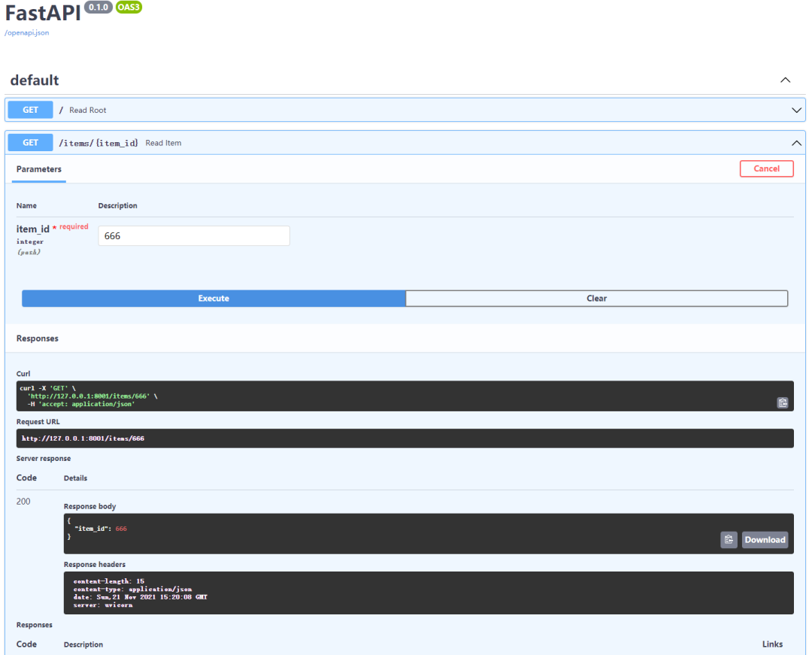Click the curl command text
The height and width of the screenshot is (655, 812).
click(89, 396)
